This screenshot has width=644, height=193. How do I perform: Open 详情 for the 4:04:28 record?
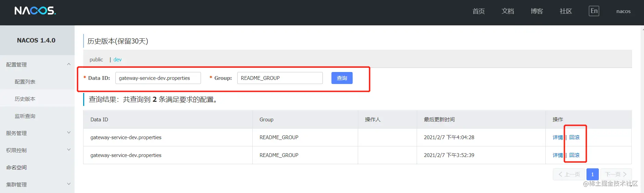tap(558, 137)
